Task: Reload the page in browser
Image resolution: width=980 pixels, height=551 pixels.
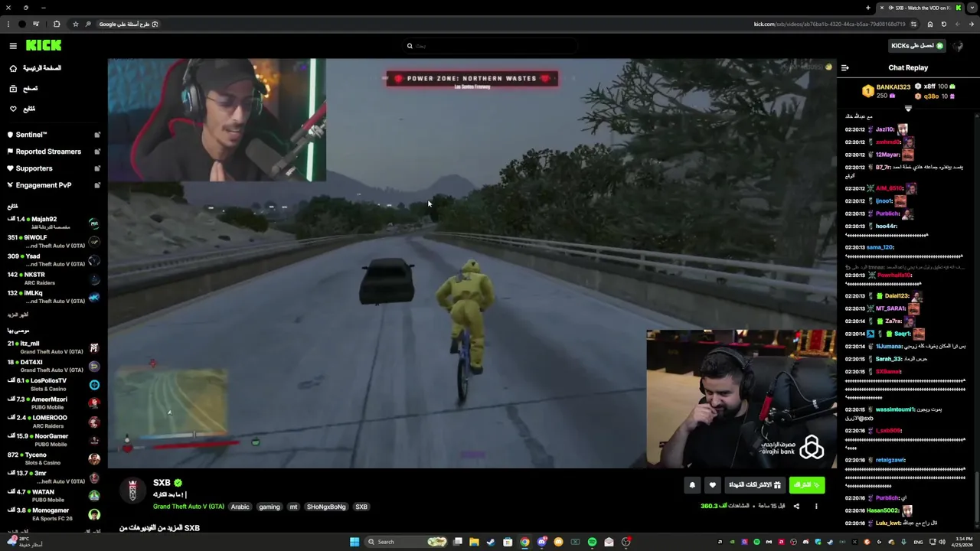Action: click(x=943, y=24)
